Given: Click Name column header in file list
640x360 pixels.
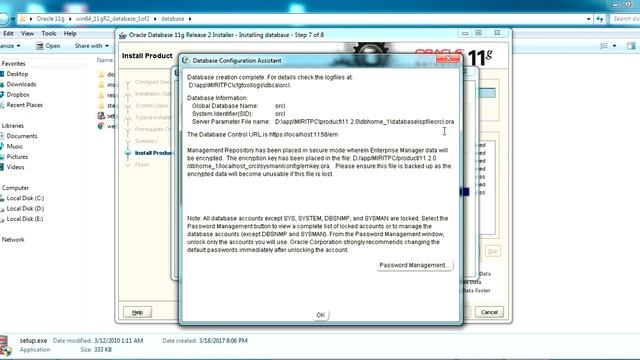Looking at the screenshot, I should click(x=104, y=60).
